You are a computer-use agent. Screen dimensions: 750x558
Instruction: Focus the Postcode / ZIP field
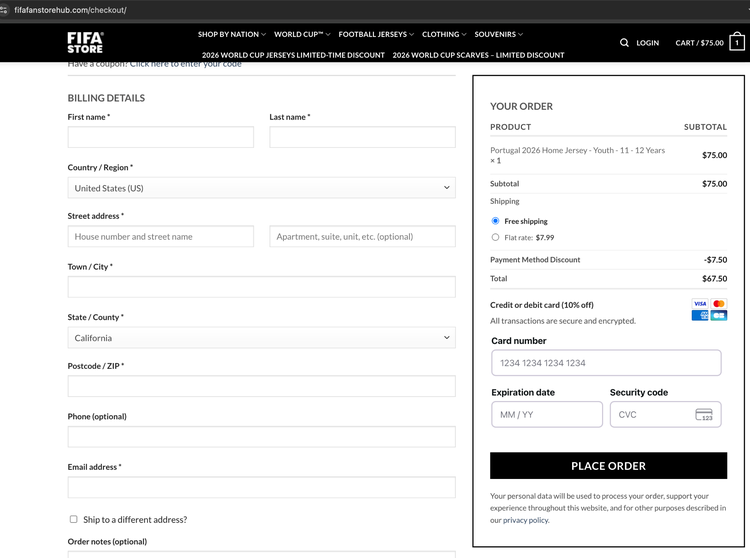pos(261,386)
